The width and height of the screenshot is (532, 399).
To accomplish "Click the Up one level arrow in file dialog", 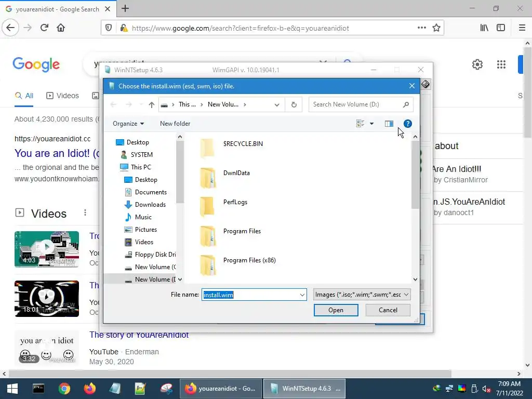I will tap(151, 105).
